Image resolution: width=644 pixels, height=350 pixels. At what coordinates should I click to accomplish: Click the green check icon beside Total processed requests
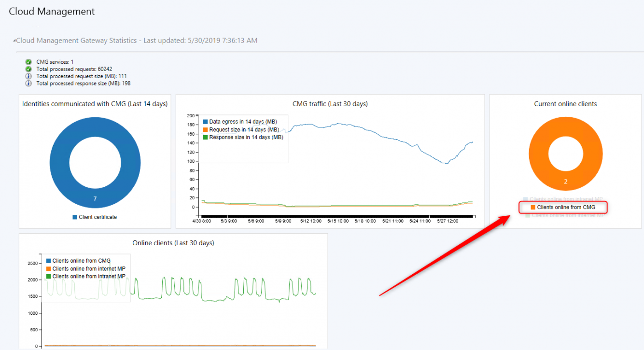pos(28,69)
